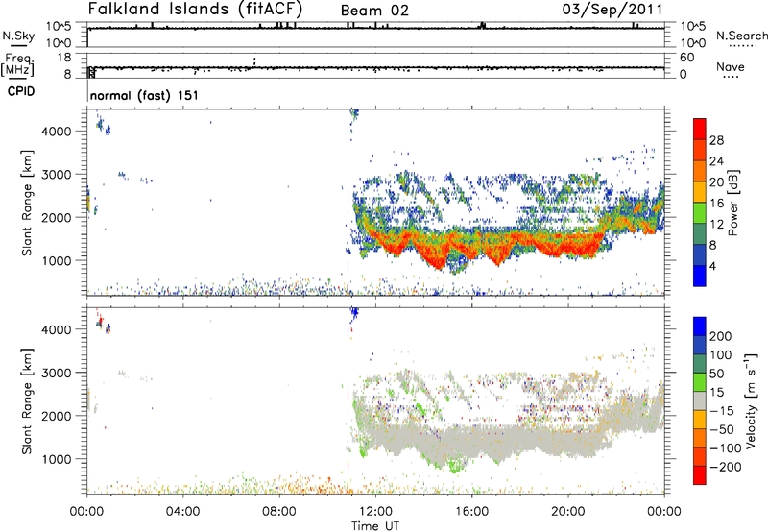The height and width of the screenshot is (532, 768).
Task: Click the "N.Search" legend label
Action: click(x=741, y=36)
